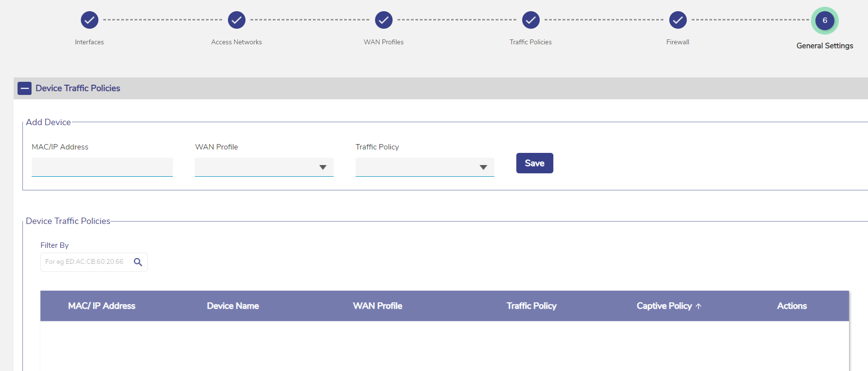
Task: Click the General Settings step 6 circle
Action: pos(825,20)
